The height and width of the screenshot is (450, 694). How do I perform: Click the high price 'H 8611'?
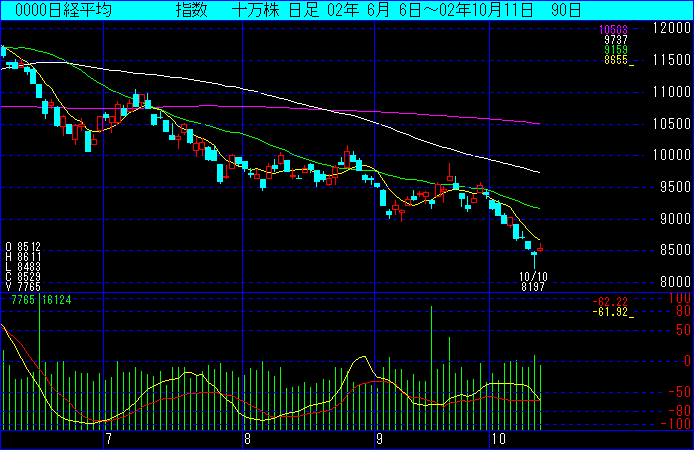(x=23, y=257)
